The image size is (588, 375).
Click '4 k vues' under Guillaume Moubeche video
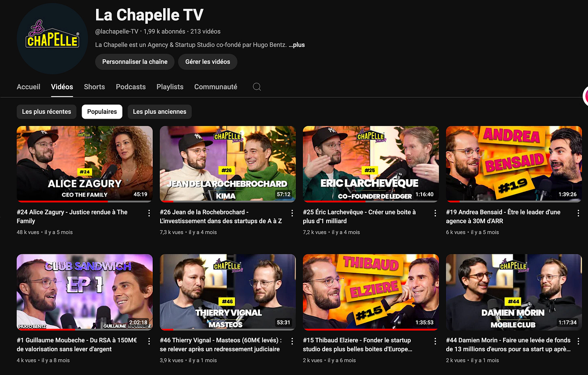pos(26,360)
